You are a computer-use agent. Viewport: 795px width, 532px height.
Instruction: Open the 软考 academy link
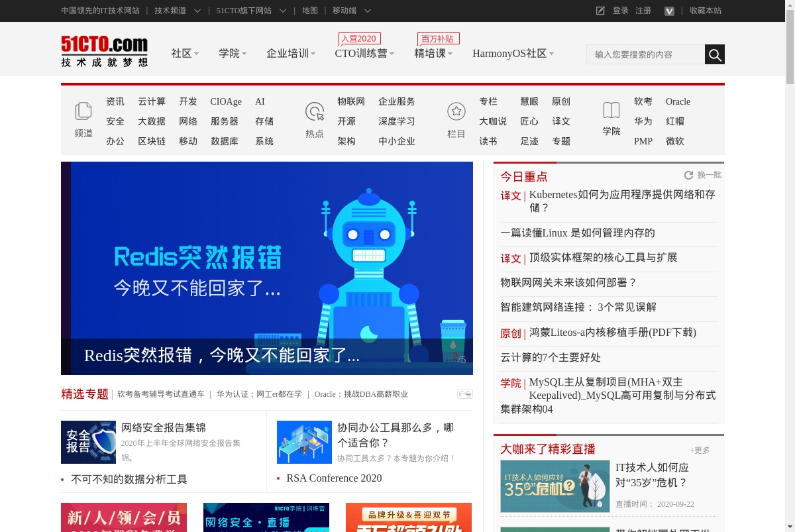pyautogui.click(x=643, y=101)
